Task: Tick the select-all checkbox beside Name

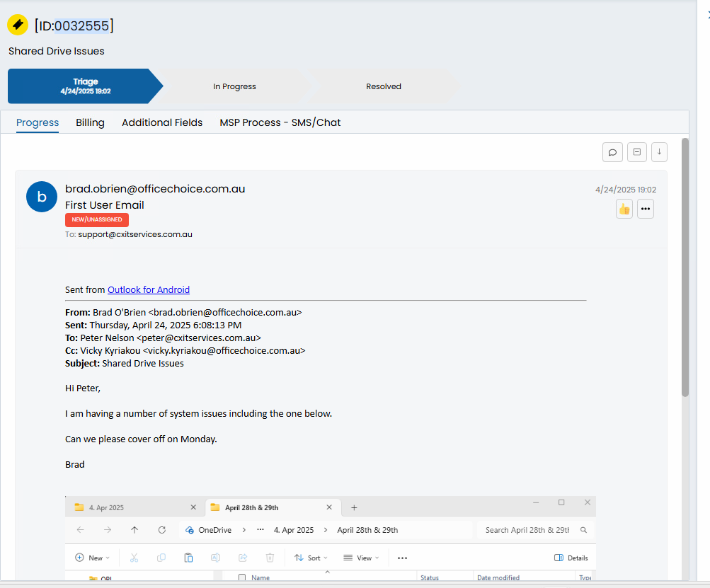Action: pyautogui.click(x=242, y=577)
